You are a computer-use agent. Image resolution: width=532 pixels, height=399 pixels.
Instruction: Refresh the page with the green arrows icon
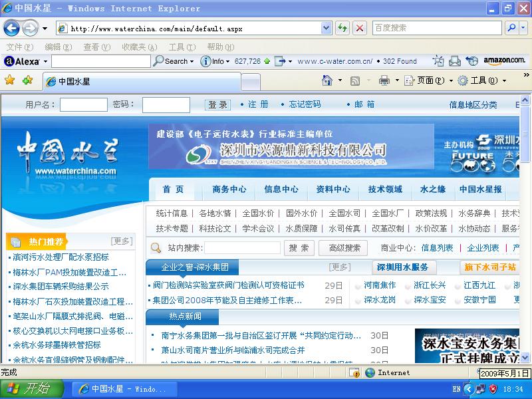(342, 28)
